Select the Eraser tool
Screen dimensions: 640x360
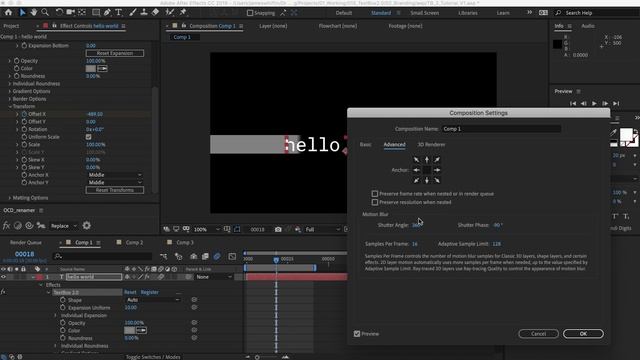[x=155, y=13]
